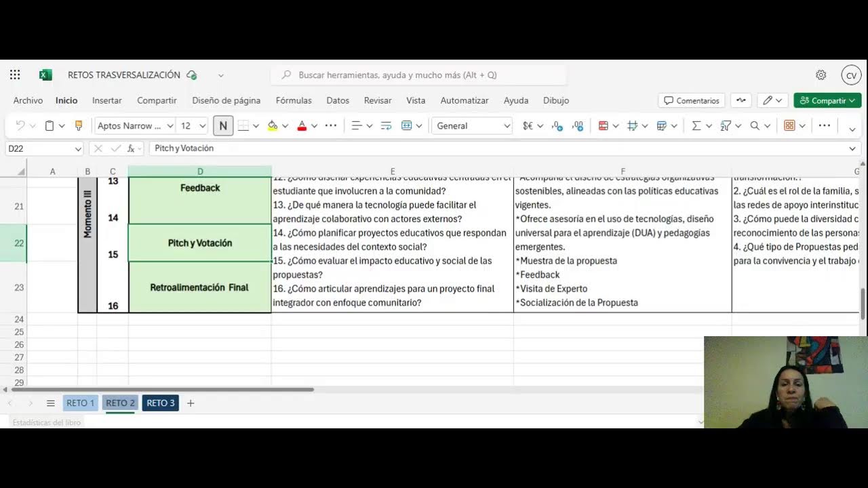
Task: Click the add-ins orange grid icon
Action: (x=789, y=125)
